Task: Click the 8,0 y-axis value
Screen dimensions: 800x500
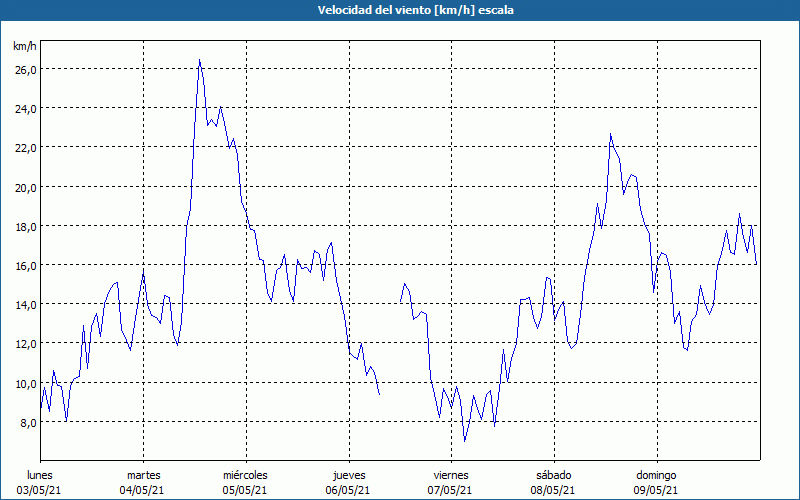Action: (28, 422)
